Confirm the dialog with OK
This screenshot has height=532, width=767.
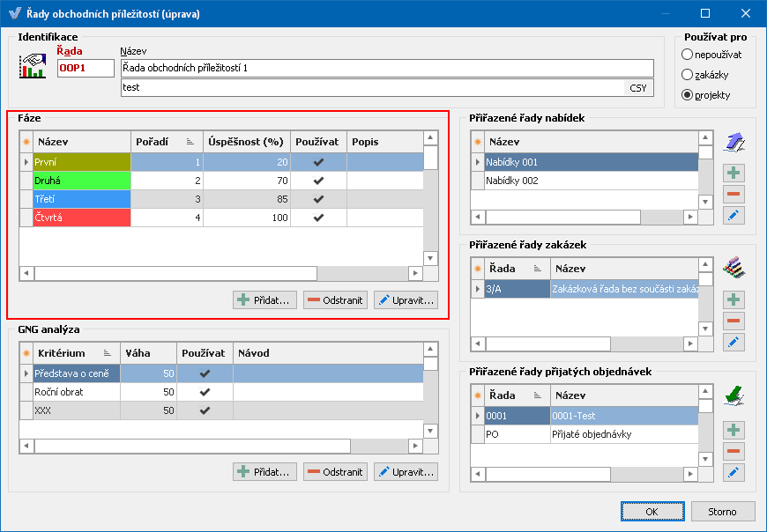coord(652,512)
